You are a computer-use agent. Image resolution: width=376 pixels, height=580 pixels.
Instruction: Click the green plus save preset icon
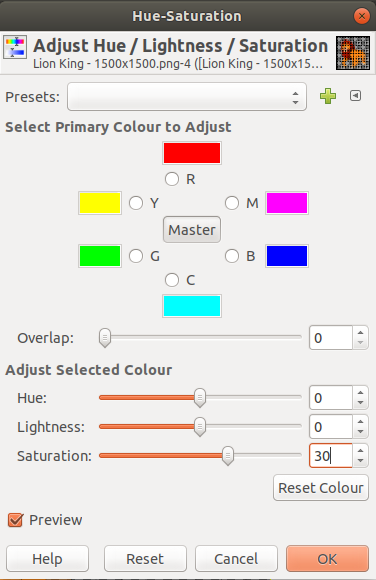(328, 96)
